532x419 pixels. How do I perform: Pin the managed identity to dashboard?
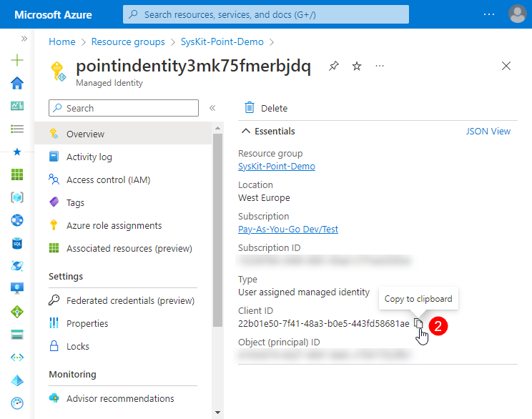pyautogui.click(x=334, y=66)
